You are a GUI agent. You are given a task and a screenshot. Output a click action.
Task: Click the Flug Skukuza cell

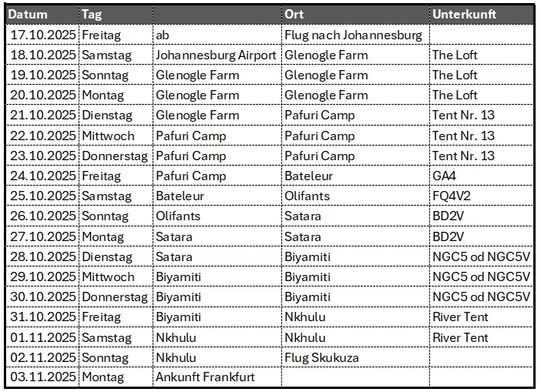click(x=355, y=357)
